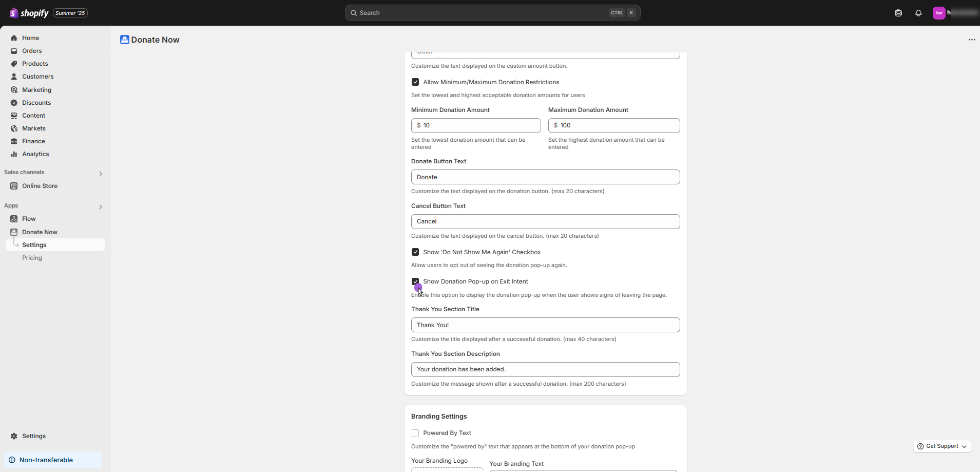Click the Home icon in sidebar
This screenshot has height=472, width=980.
click(14, 38)
